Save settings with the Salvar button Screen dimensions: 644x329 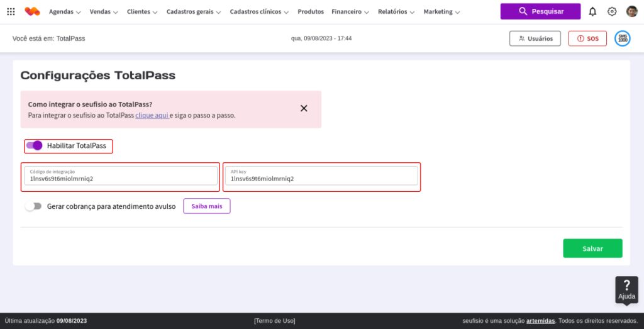(592, 248)
